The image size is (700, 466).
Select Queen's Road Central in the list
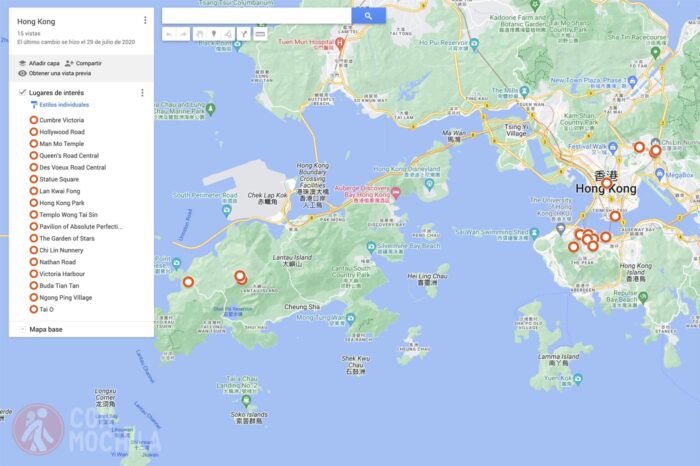tap(69, 156)
